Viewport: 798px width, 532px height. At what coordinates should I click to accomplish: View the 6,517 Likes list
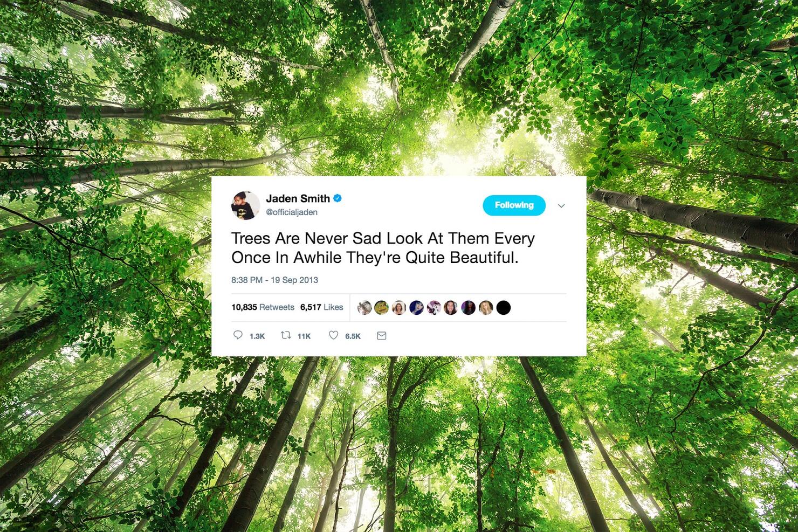pos(322,307)
